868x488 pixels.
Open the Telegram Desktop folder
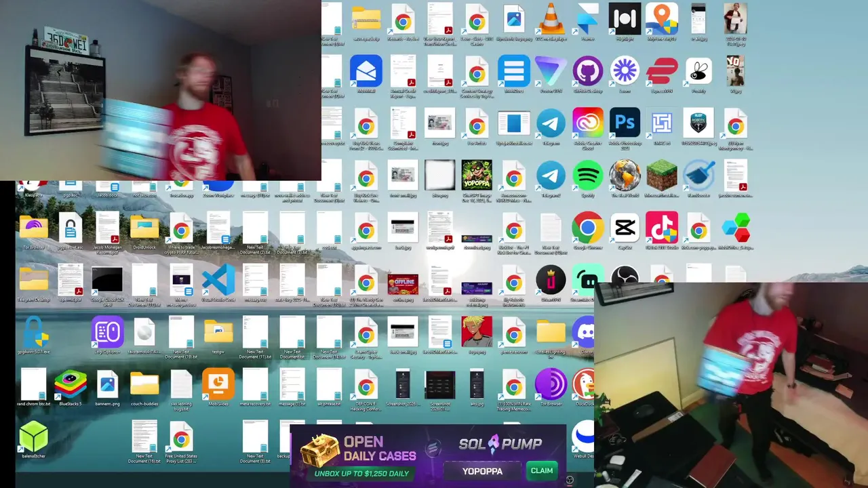click(33, 280)
